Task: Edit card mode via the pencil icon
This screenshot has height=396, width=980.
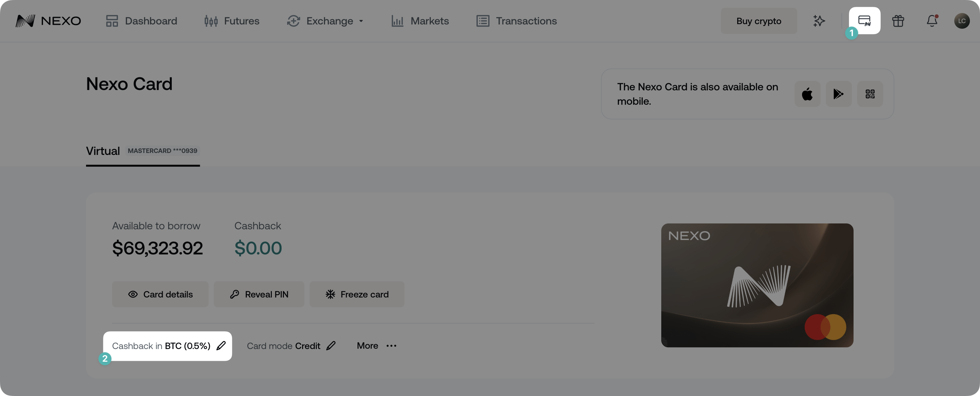Action: pyautogui.click(x=331, y=346)
